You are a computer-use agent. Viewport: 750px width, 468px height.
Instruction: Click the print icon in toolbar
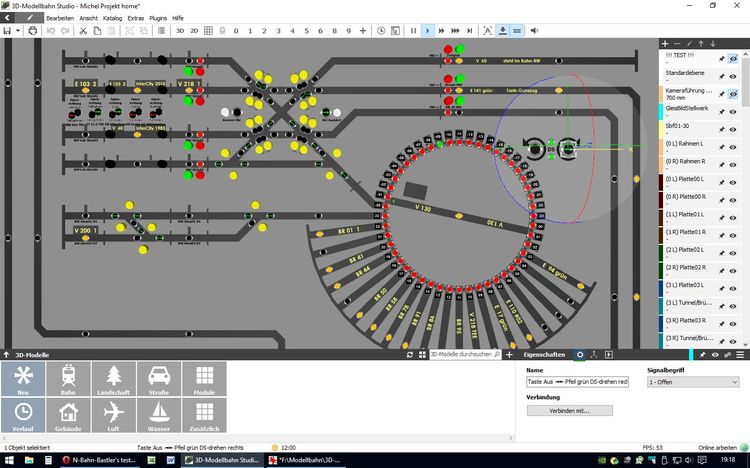32,31
